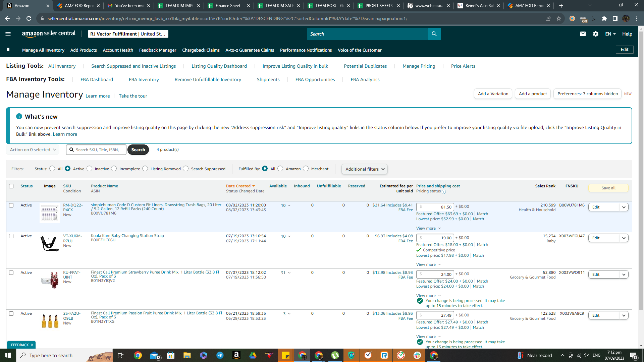
Task: Open Edit dropdown arrow for Koala Kare row
Action: 624,238
